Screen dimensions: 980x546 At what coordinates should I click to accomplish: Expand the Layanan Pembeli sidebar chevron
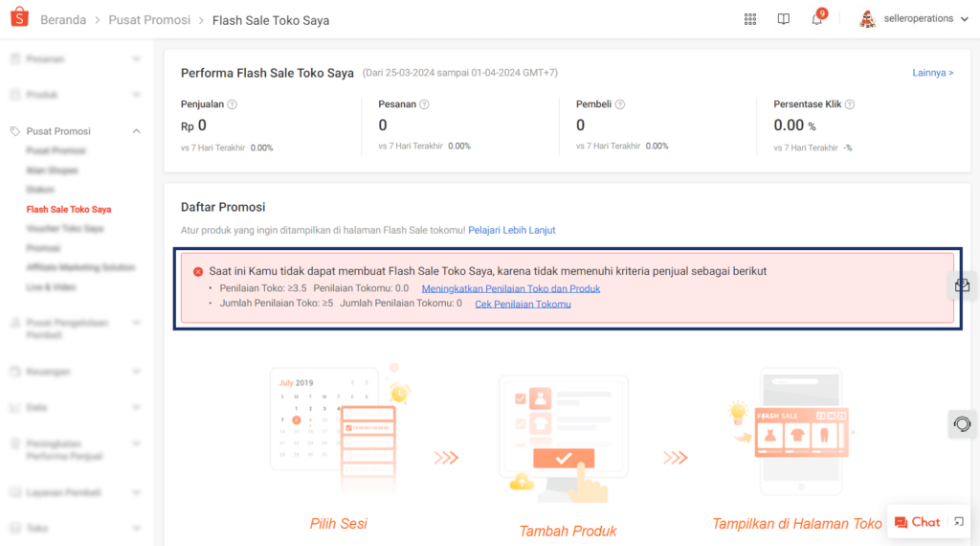136,492
